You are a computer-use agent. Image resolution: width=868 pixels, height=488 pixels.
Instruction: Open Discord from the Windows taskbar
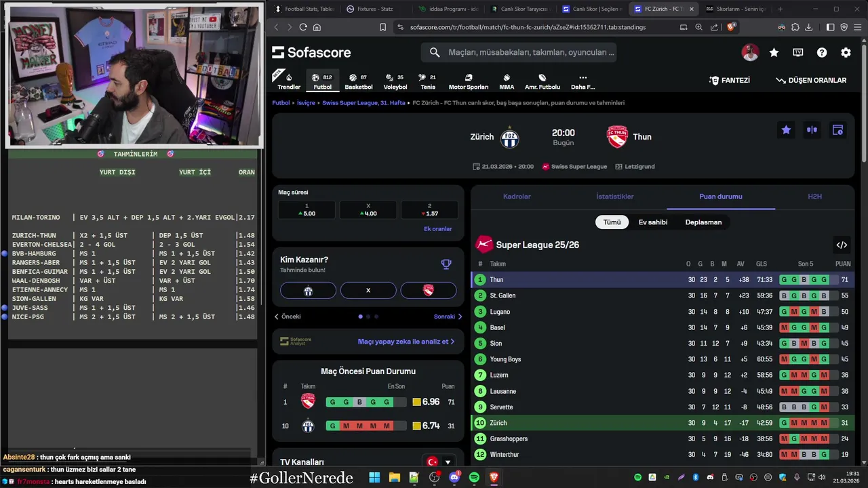tap(454, 478)
